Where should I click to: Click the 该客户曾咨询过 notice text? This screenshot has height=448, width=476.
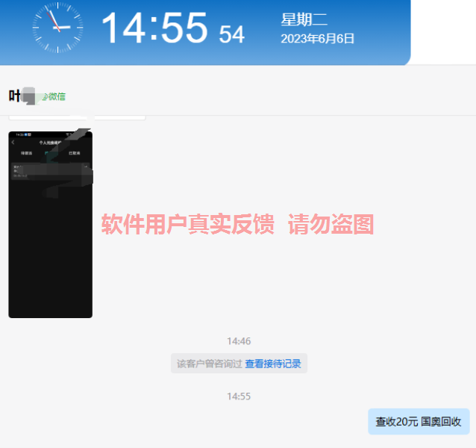point(209,364)
